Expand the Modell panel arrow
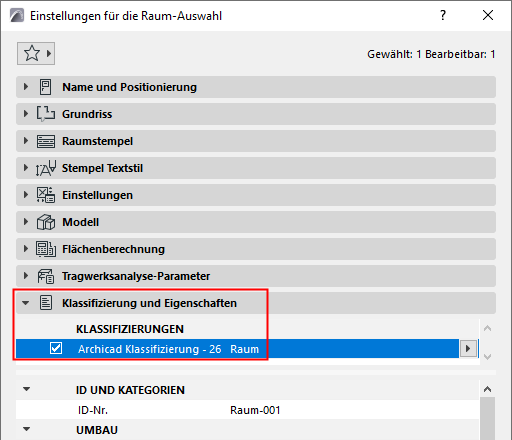The image size is (512, 440). click(26, 222)
